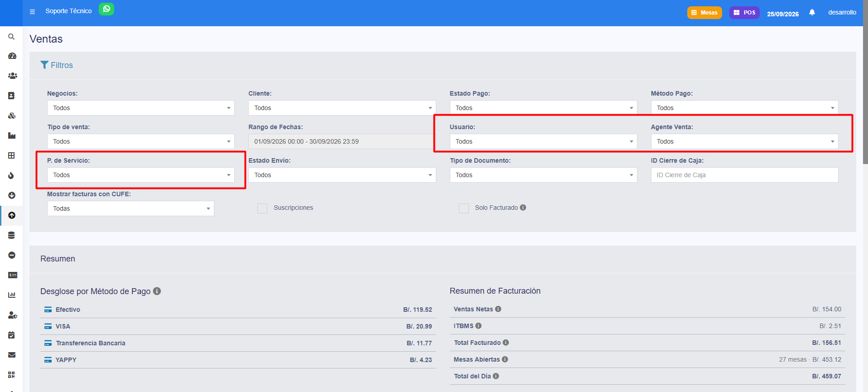Open WhatsApp support chat icon
The height and width of the screenshot is (392, 868).
pos(106,9)
